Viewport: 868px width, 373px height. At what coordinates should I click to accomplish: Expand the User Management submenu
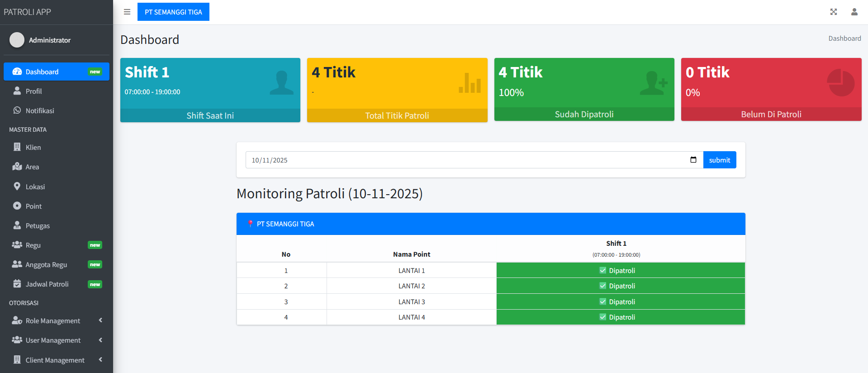[100, 340]
